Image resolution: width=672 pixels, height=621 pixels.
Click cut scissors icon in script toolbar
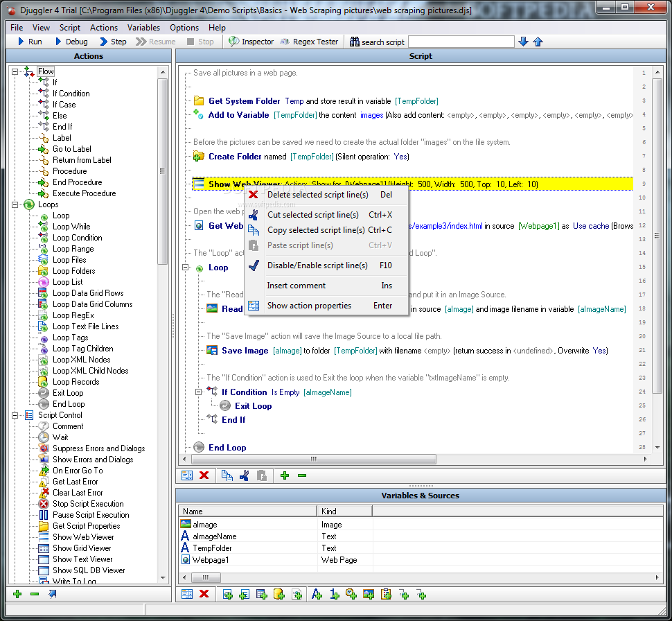[x=245, y=475]
